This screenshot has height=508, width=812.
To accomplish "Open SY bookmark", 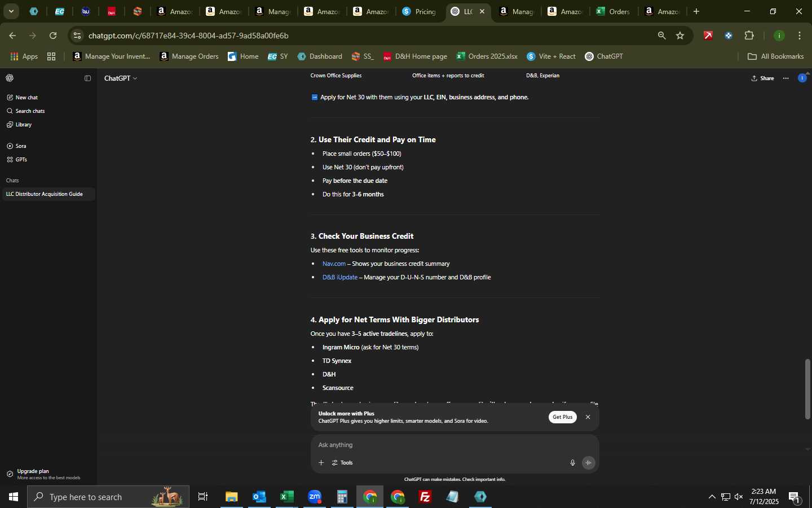I will (278, 56).
